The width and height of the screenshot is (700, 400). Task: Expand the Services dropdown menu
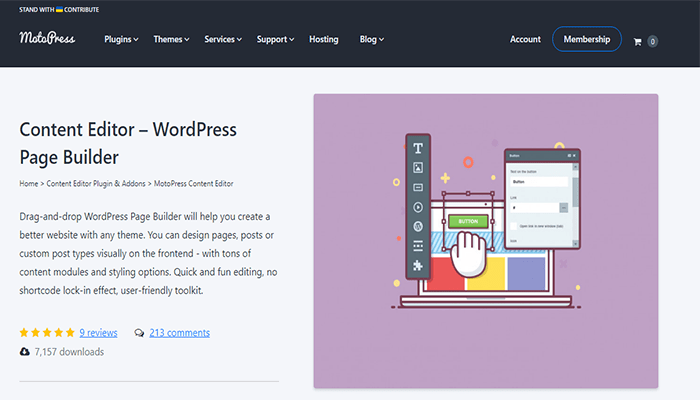point(223,39)
